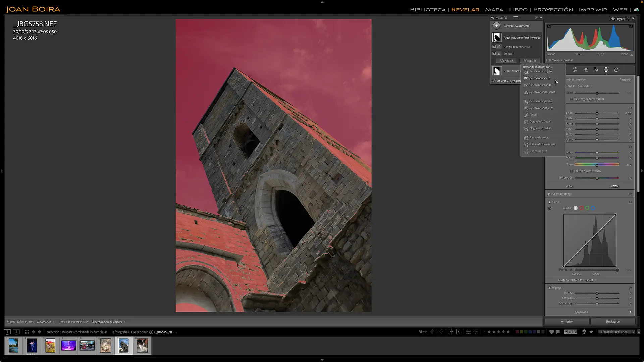Choose Rango de color menu entry
This screenshot has height=362, width=644.
[542, 137]
